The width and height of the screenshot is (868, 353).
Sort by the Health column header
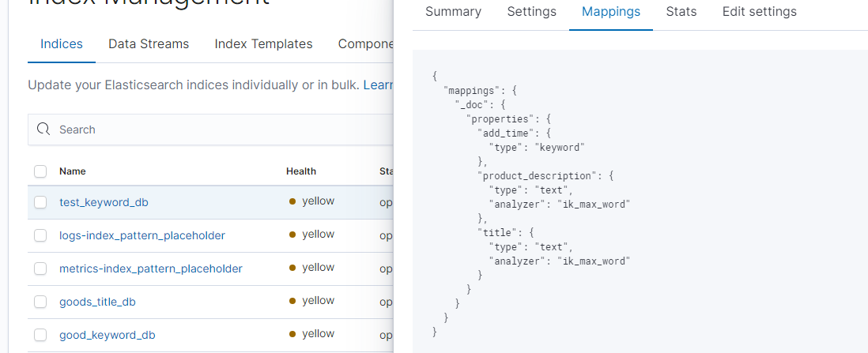(x=301, y=171)
